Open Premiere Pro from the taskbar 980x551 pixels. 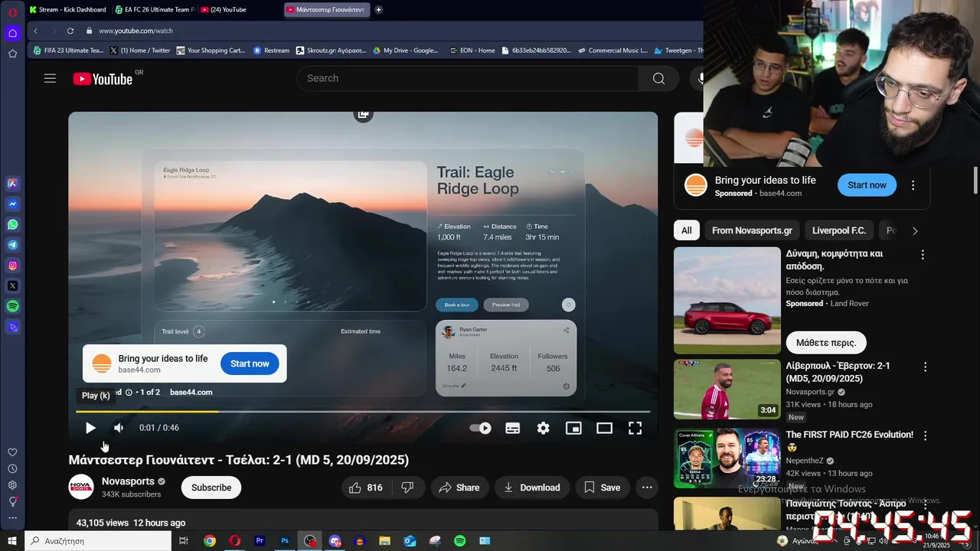coord(260,540)
